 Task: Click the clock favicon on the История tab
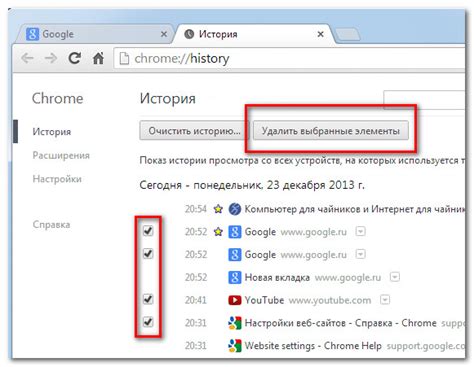click(189, 34)
